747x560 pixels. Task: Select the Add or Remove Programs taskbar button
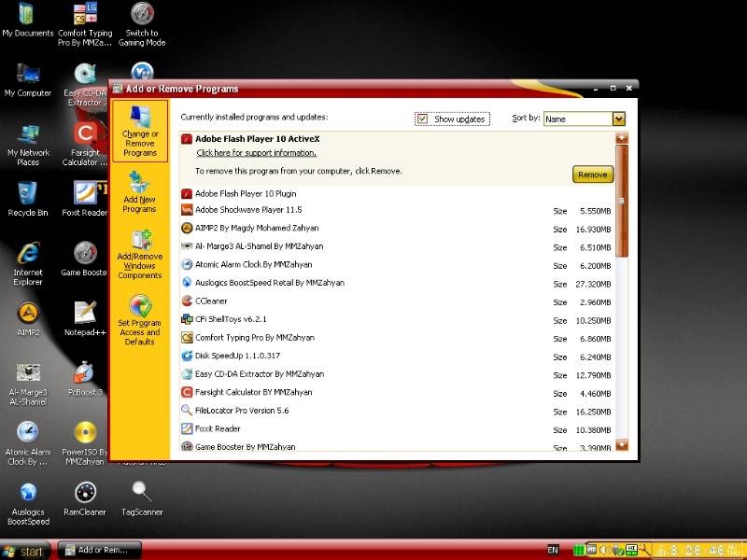click(x=98, y=551)
